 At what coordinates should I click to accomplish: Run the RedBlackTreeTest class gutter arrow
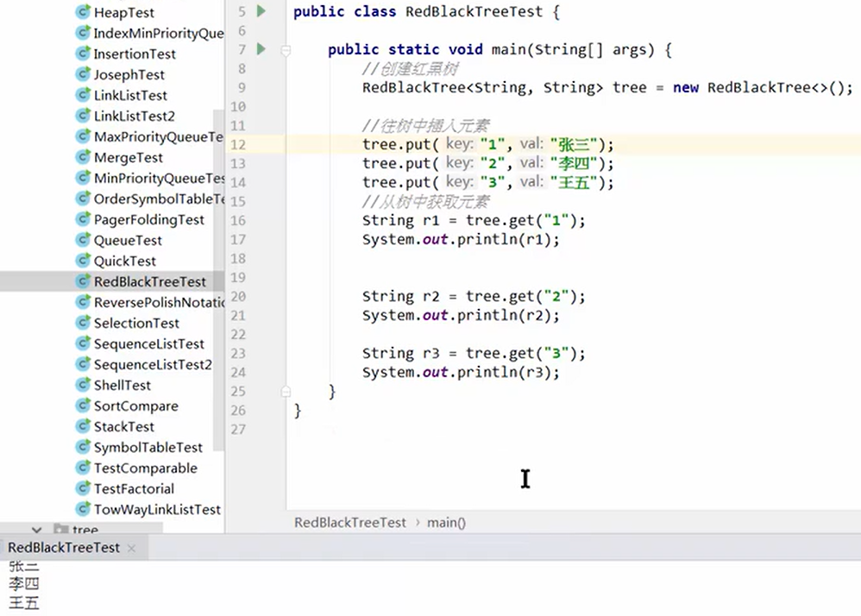(261, 11)
